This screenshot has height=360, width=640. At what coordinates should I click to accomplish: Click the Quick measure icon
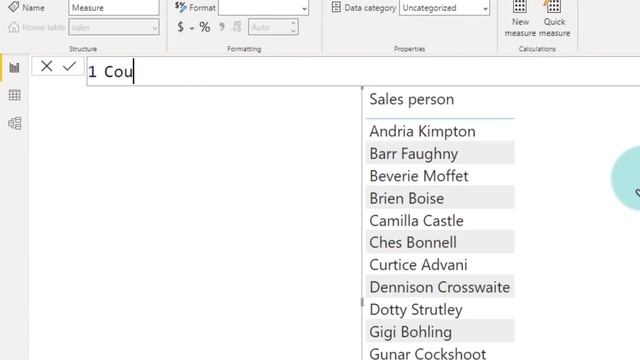pos(554,7)
